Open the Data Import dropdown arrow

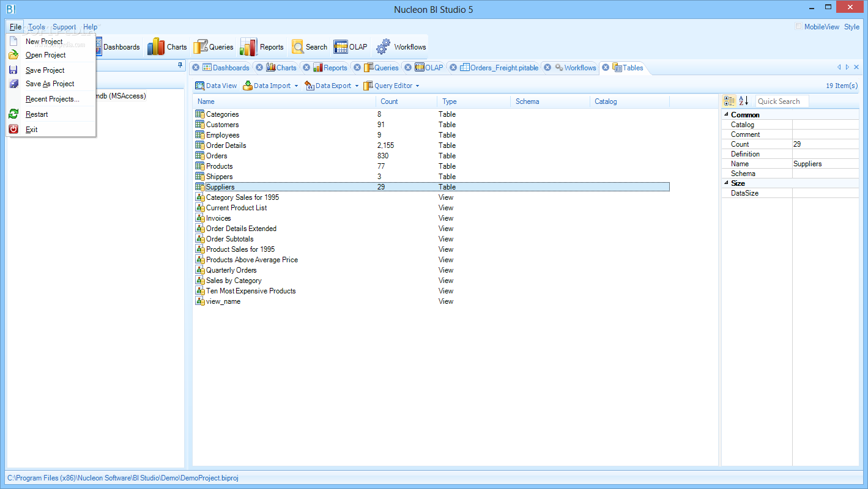[x=296, y=86]
